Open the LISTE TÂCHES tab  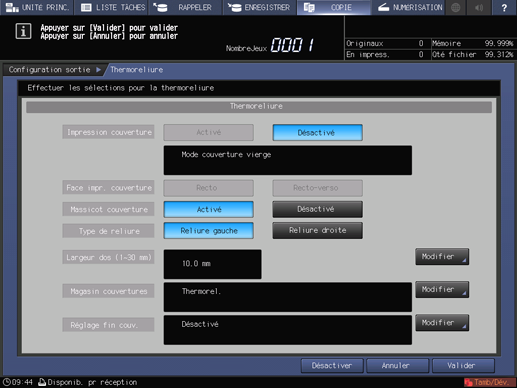pos(111,7)
